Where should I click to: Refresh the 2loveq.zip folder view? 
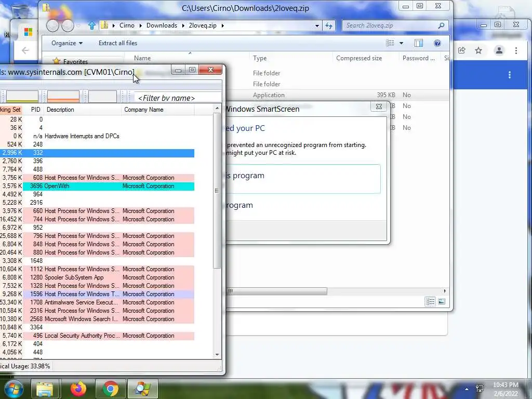coord(329,25)
